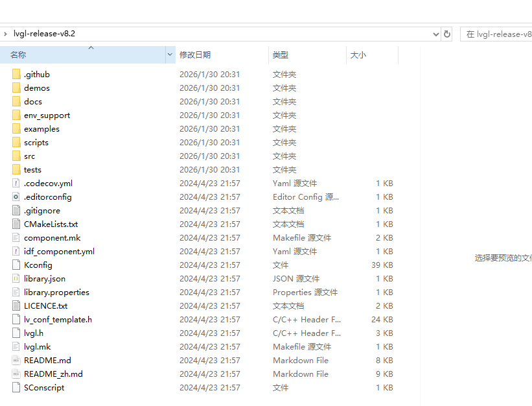532x406 pixels.
Task: Click the refresh button beside address bar
Action: pyautogui.click(x=447, y=34)
